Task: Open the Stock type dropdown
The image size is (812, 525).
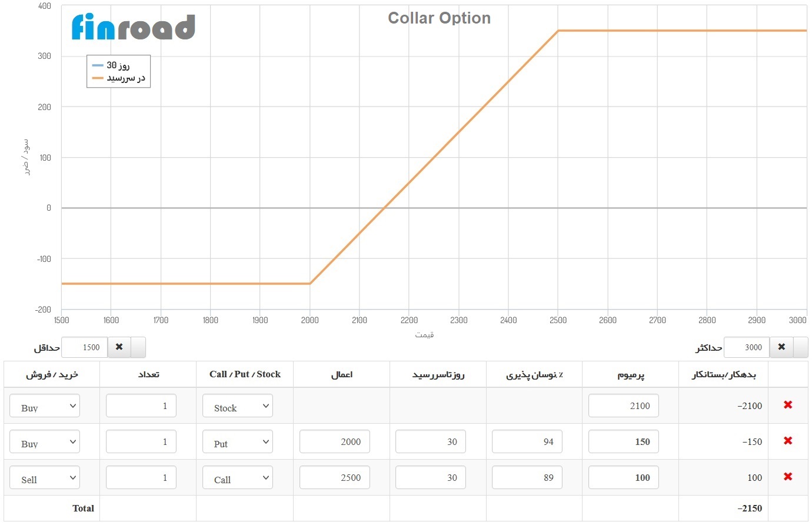Action: 238,406
